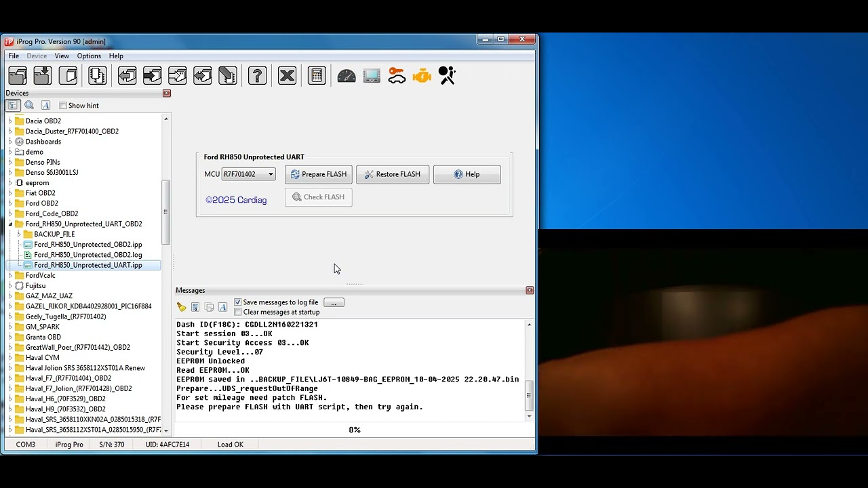This screenshot has height=488, width=868.
Task: Open the car radio display tool
Action: [x=372, y=75]
